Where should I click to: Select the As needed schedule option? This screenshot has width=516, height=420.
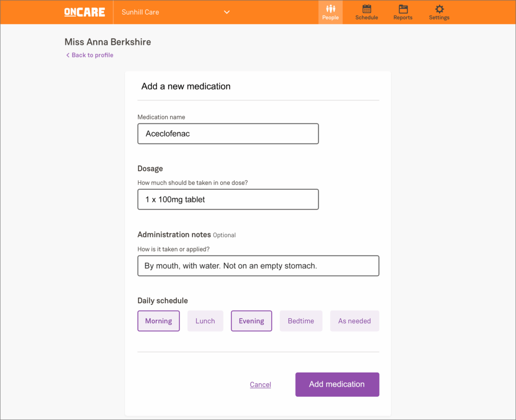354,321
